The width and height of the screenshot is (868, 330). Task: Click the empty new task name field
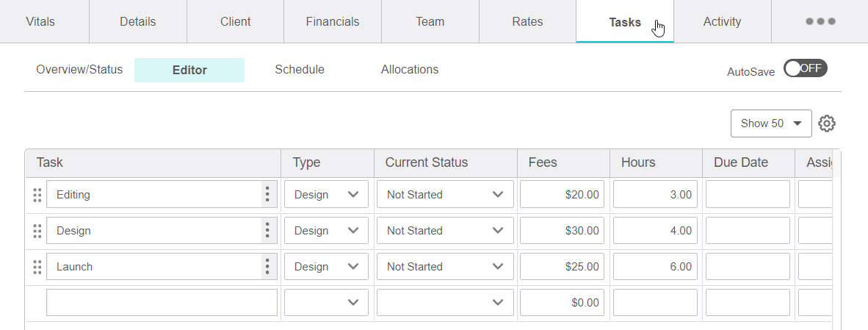pos(162,302)
